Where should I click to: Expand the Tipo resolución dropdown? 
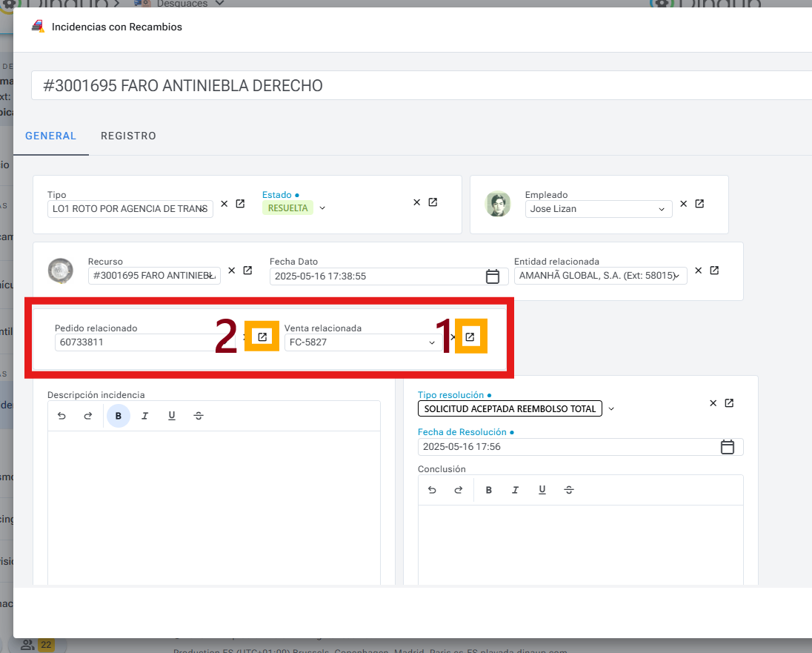click(611, 408)
